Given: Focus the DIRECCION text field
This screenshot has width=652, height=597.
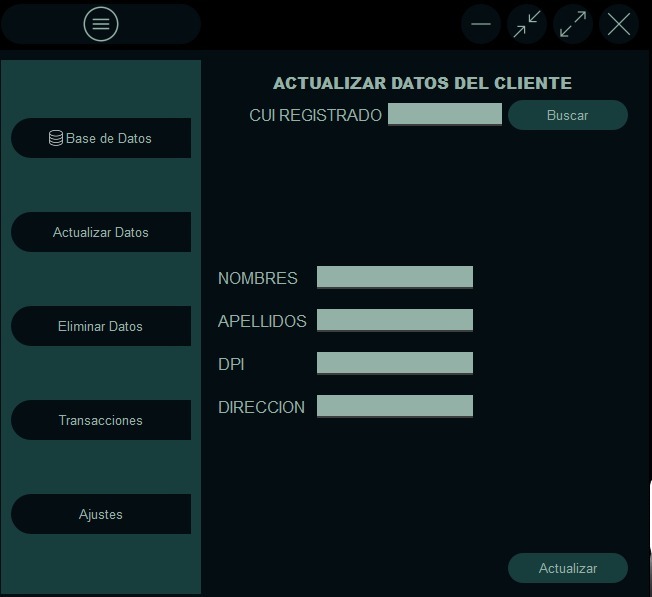Looking at the screenshot, I should pyautogui.click(x=395, y=406).
